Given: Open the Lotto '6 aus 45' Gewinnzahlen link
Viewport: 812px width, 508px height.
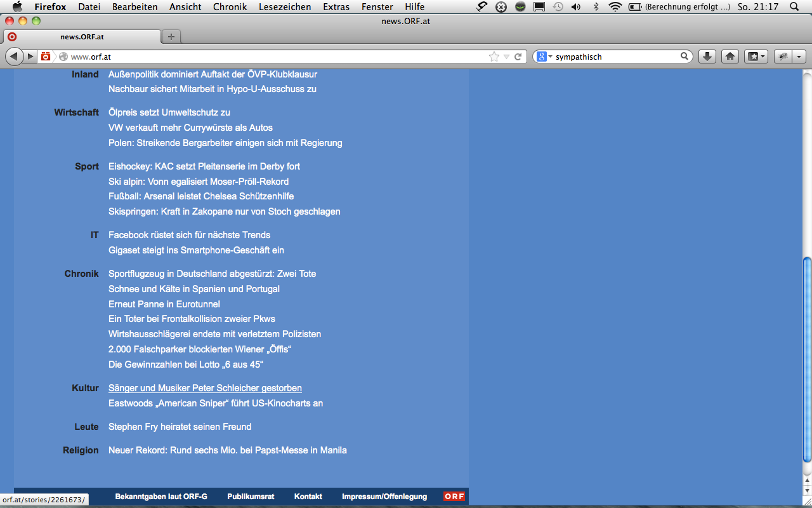Looking at the screenshot, I should click(186, 364).
